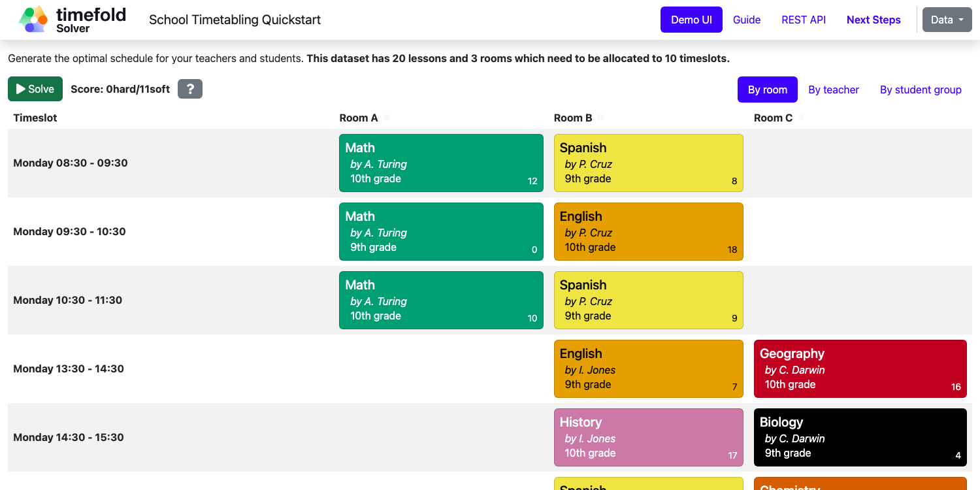Image resolution: width=980 pixels, height=490 pixels.
Task: Click the faint icon beside Room A header
Action: tap(386, 118)
